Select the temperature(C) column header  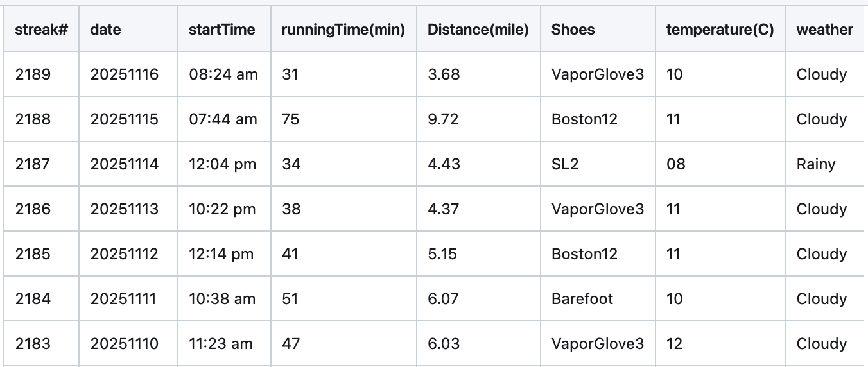(x=720, y=30)
